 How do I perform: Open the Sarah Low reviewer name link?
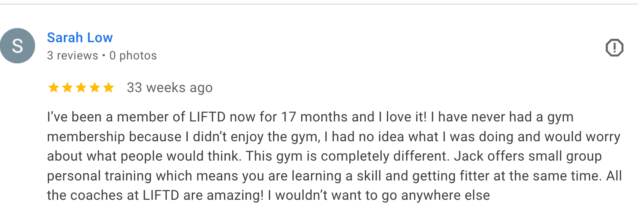pyautogui.click(x=80, y=38)
